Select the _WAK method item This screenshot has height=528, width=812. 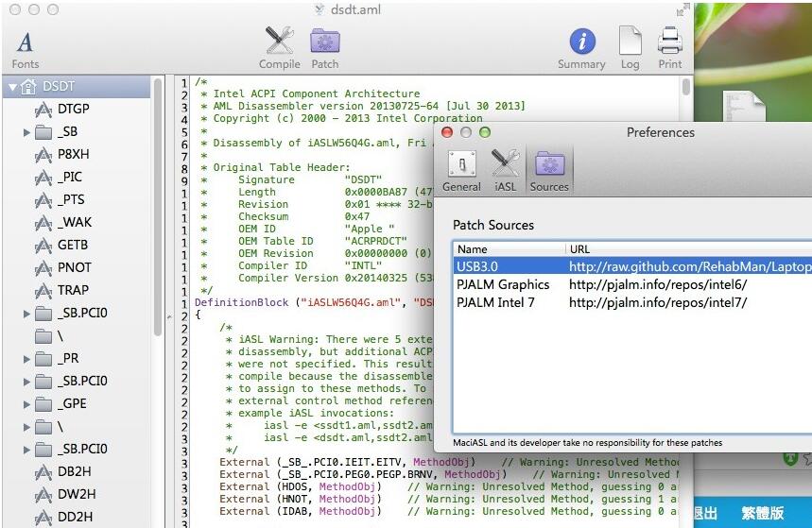(x=73, y=222)
